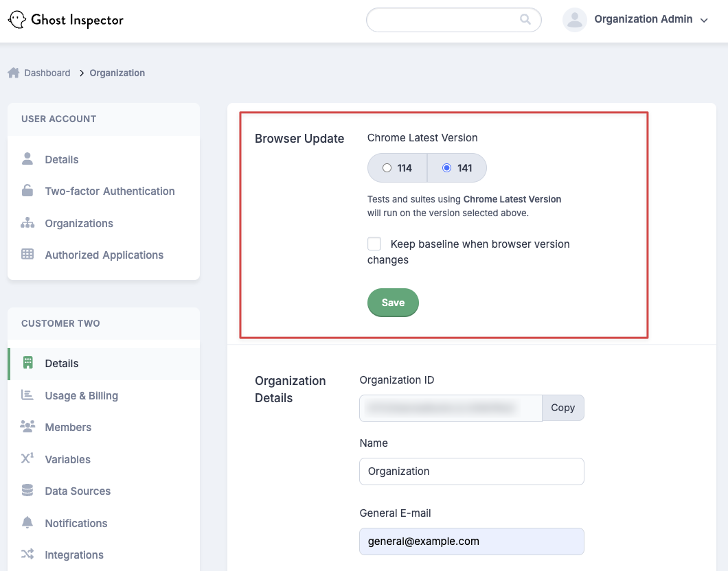Click the members group icon in the sidebar
The height and width of the screenshot is (571, 728).
[27, 427]
